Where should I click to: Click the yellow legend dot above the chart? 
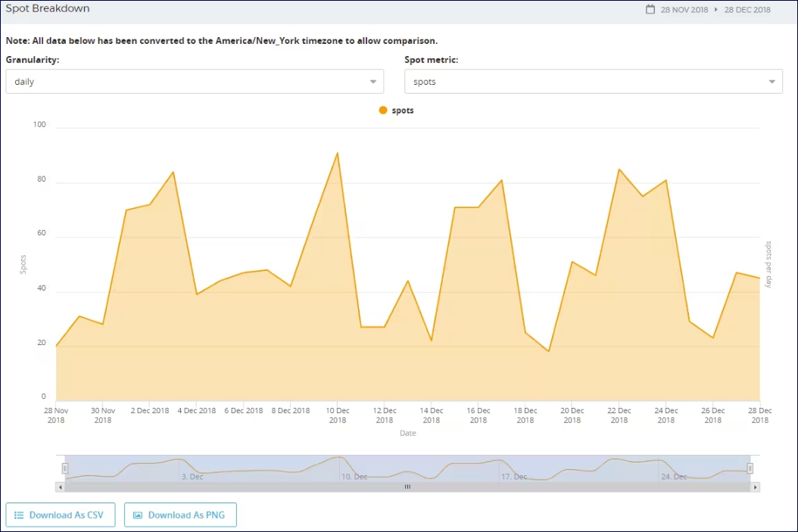click(383, 110)
